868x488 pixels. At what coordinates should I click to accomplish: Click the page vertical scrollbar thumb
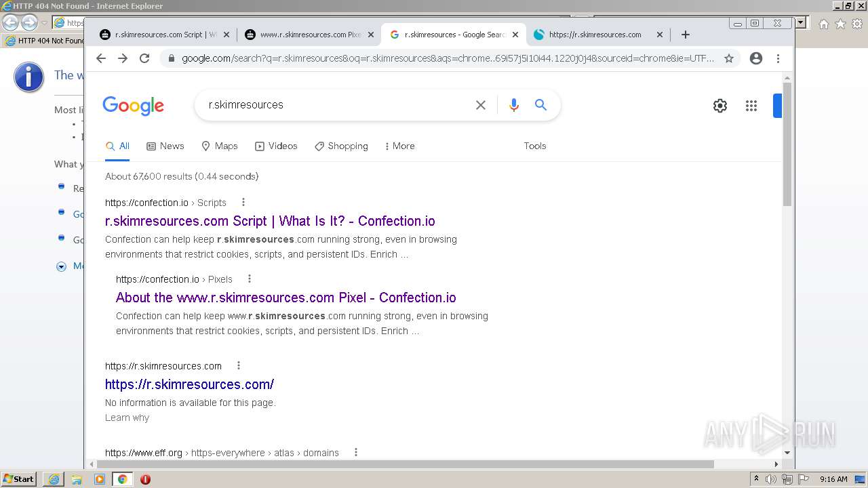(x=787, y=144)
